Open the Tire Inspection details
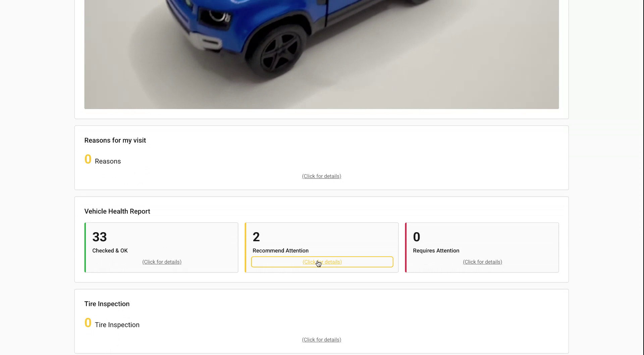The image size is (644, 355). (x=321, y=339)
